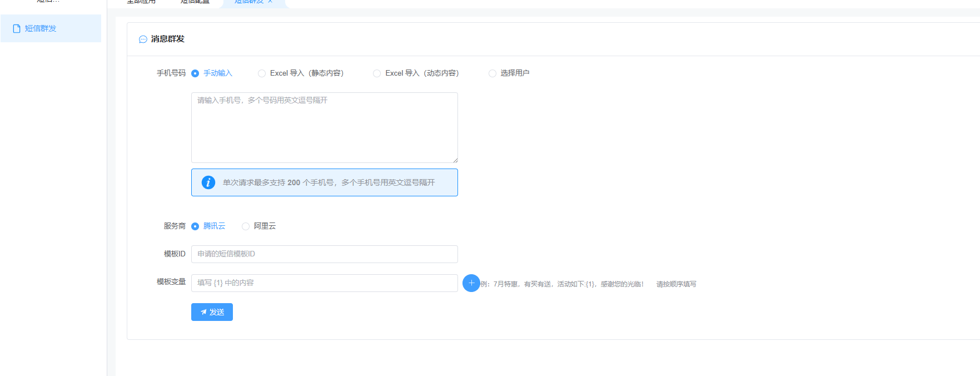Choose 腾讯云 as service provider
The height and width of the screenshot is (376, 980).
tap(208, 226)
